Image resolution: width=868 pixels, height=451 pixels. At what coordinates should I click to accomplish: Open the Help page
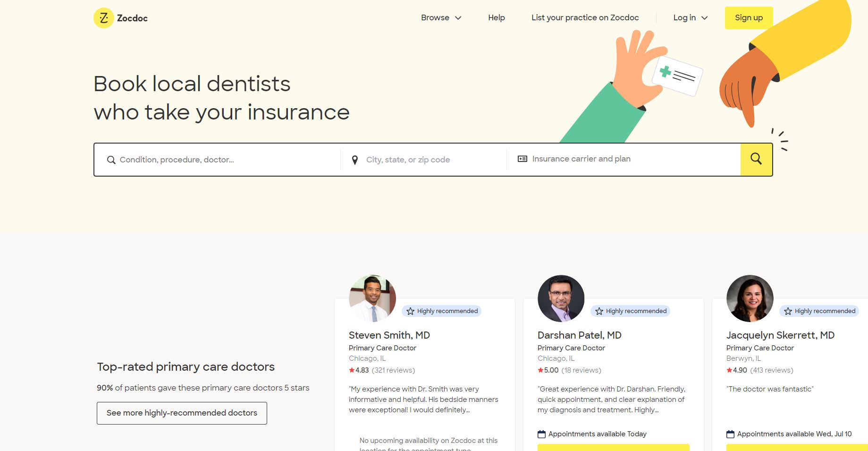coord(496,18)
